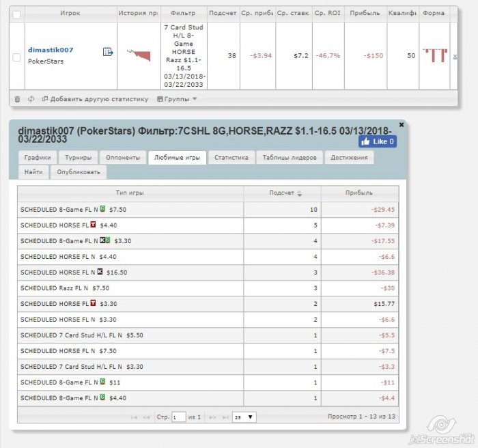478x448 pixels.
Task: Switch to the Турниры tab
Action: pos(79,157)
